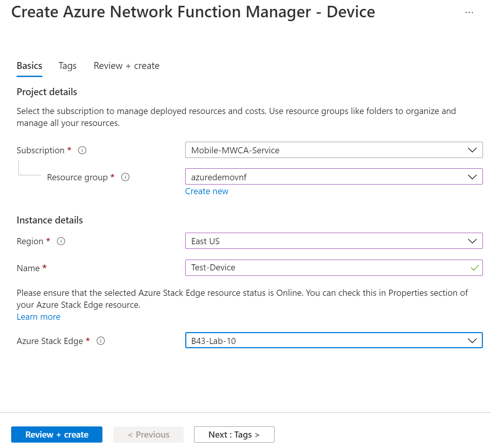Open the ellipsis menu at top right

(469, 12)
